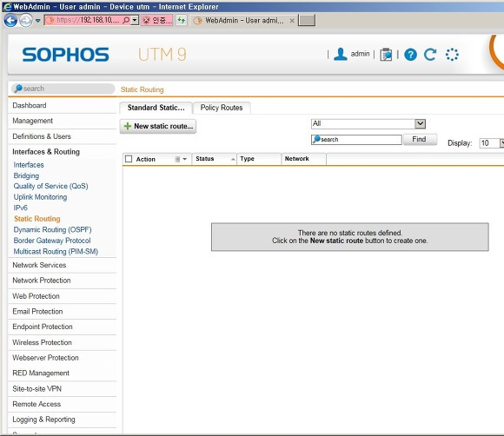Go back with the browser back arrow
Screen dimensions: 504x436
[x=10, y=21]
